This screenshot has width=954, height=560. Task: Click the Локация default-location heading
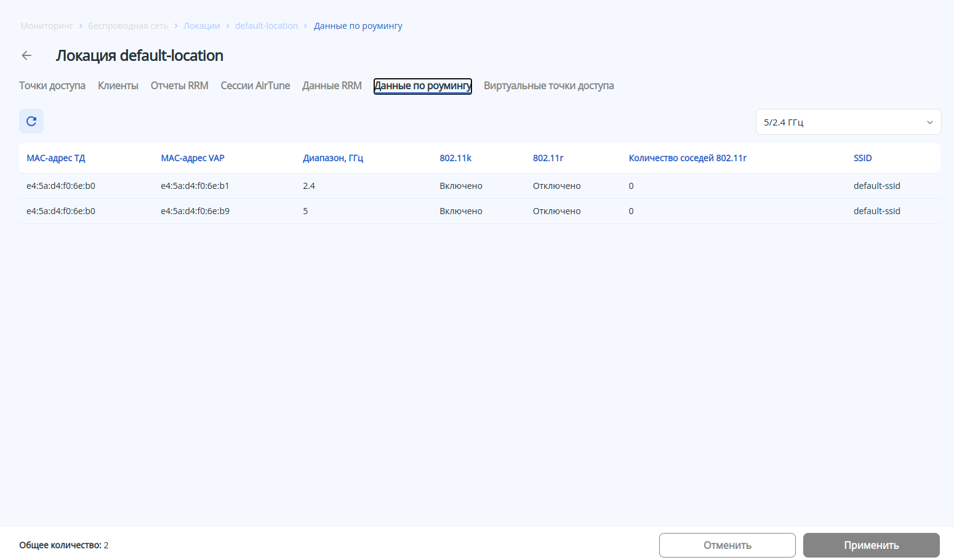140,55
